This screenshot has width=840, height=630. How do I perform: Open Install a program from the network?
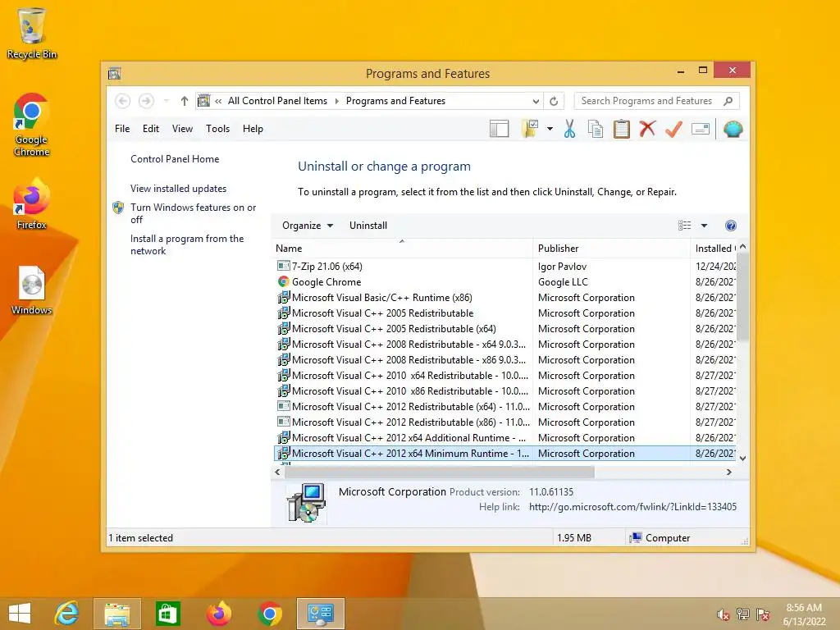pos(187,244)
